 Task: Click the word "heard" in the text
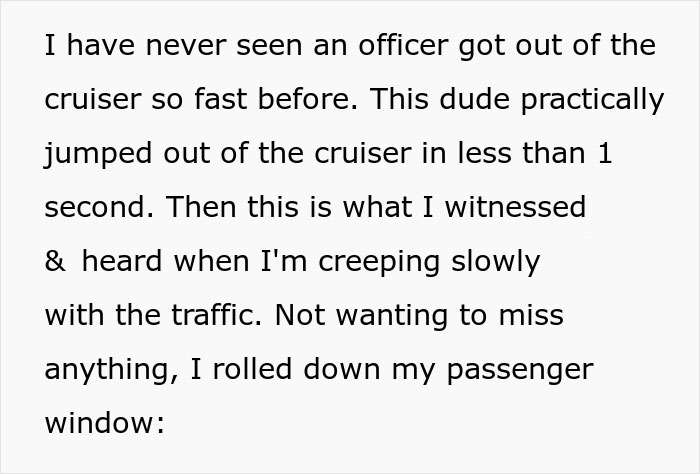[x=121, y=261]
